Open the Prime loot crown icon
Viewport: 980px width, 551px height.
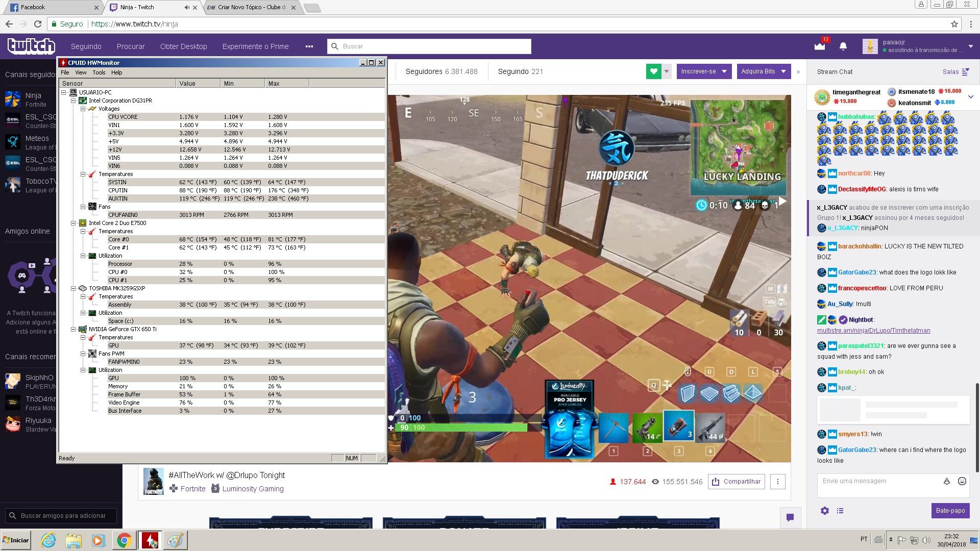point(819,46)
